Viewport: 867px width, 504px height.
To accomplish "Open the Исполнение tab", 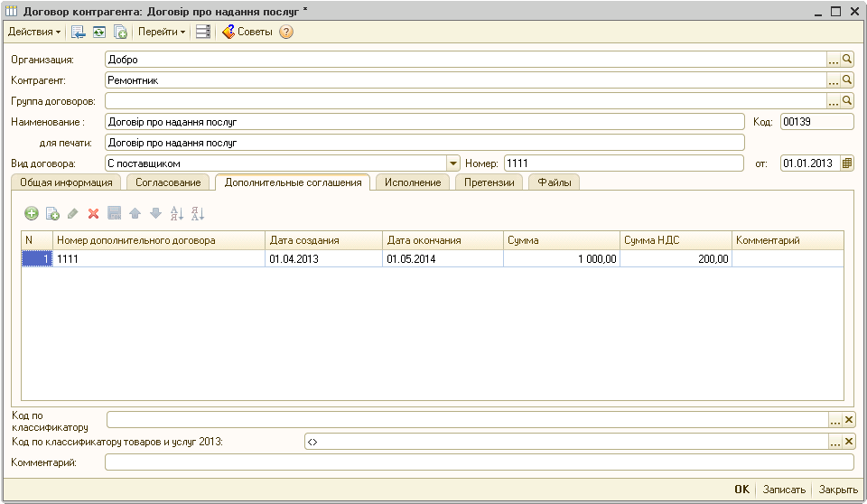I will (412, 182).
